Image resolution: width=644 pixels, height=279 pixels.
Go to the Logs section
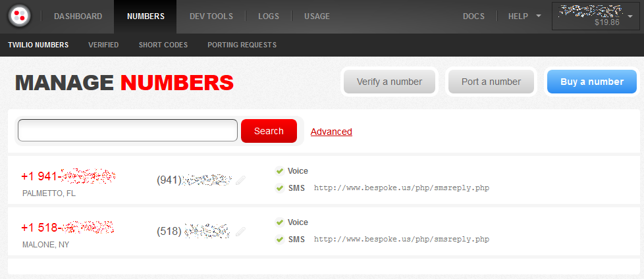click(268, 16)
